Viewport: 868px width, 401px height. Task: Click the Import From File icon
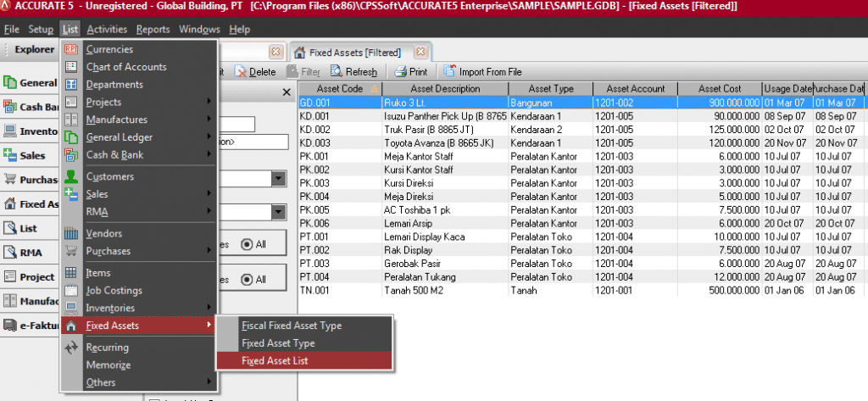(x=449, y=71)
